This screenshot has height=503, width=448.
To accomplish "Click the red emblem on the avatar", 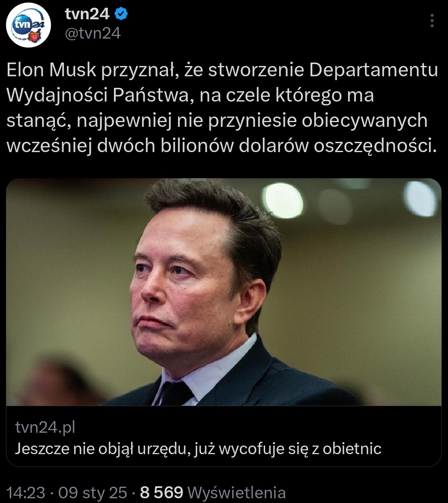I will tap(34, 36).
